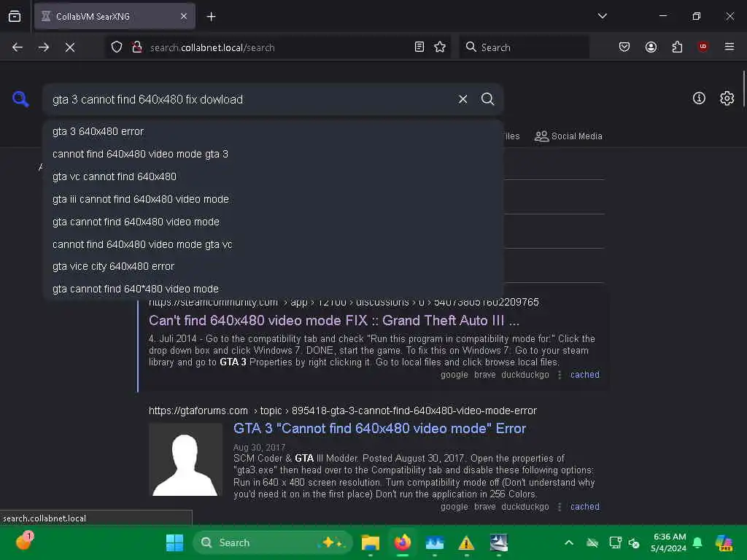Stop loading the page
747x560 pixels.
[70, 47]
